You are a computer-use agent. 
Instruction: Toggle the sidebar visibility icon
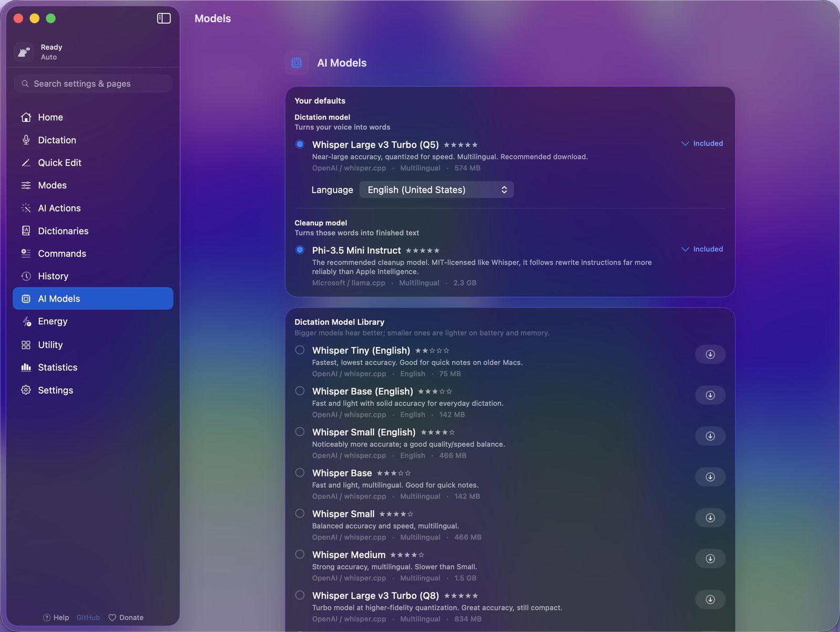click(x=164, y=18)
